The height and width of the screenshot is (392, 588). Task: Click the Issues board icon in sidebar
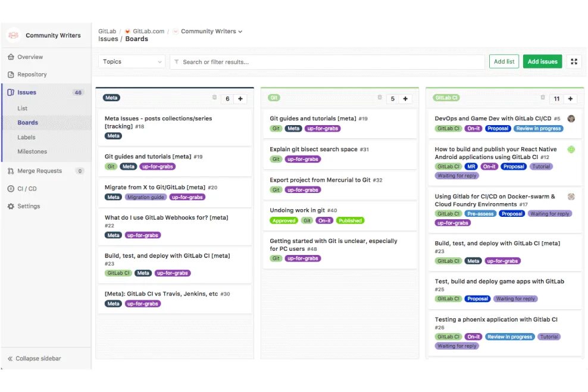(11, 92)
